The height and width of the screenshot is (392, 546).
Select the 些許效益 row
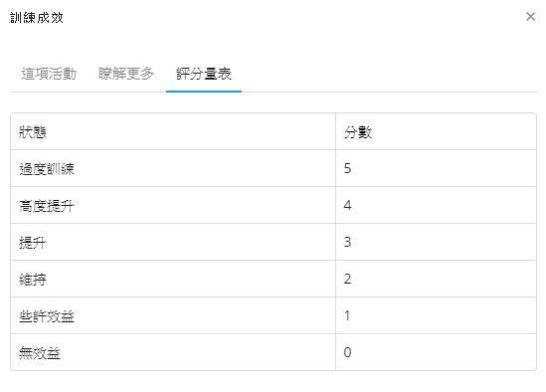coord(273,315)
